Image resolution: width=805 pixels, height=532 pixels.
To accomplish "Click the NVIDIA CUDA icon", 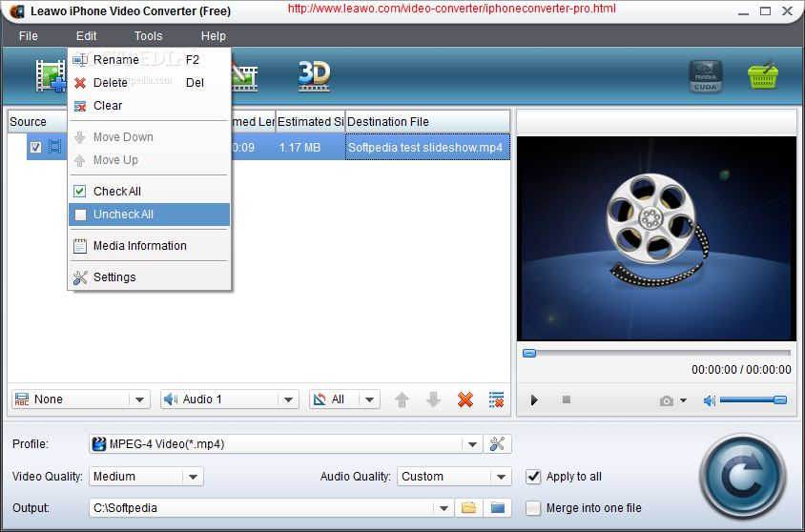I will point(706,76).
